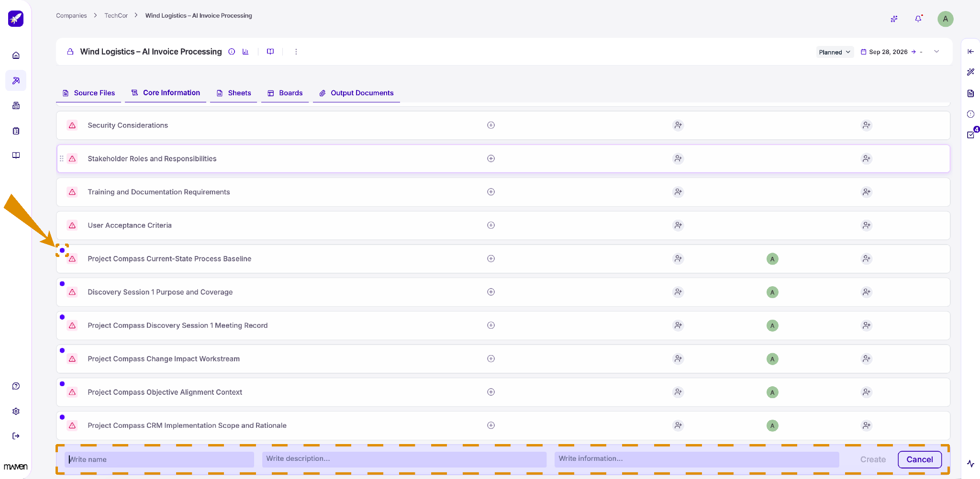The width and height of the screenshot is (980, 479).
Task: Open the notifications bell
Action: pos(918,19)
